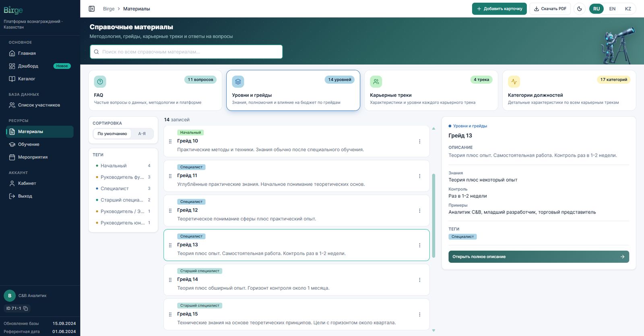The height and width of the screenshot is (336, 644).
Task: Focus the reference materials search field
Action: [x=186, y=52]
